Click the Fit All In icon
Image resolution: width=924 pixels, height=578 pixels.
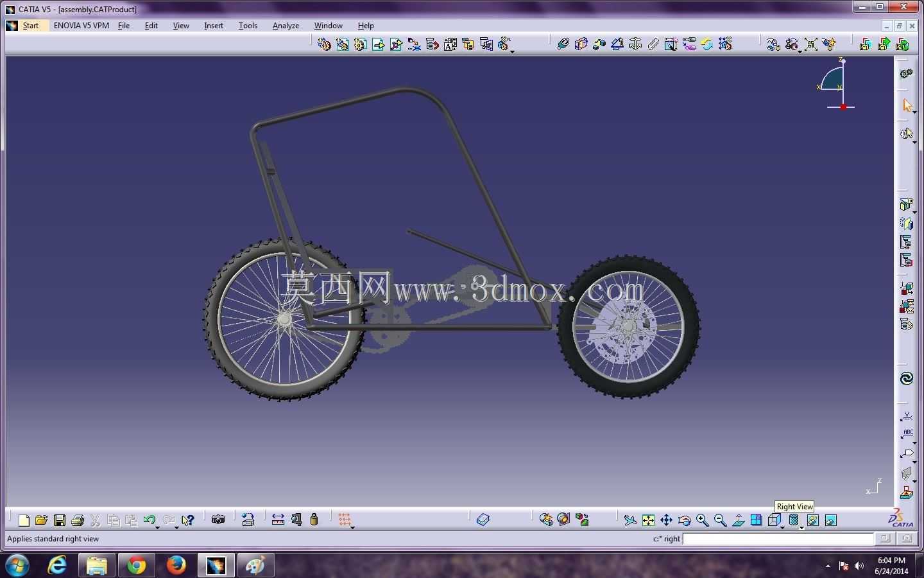click(649, 520)
